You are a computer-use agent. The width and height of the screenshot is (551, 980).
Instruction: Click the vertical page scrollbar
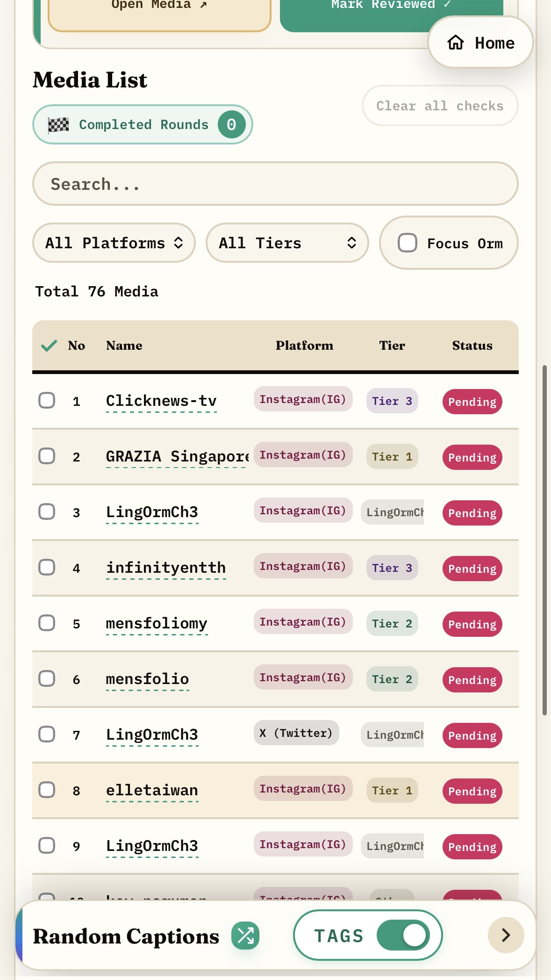[x=544, y=540]
